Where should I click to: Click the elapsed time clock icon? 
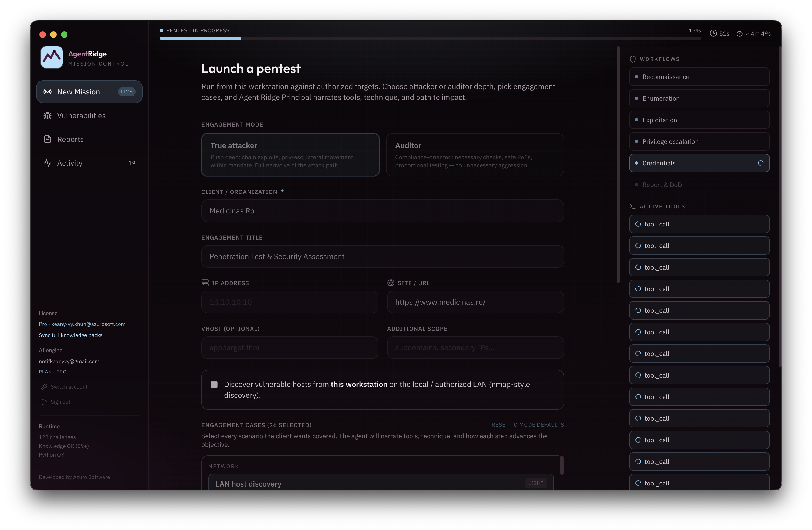pyautogui.click(x=713, y=33)
